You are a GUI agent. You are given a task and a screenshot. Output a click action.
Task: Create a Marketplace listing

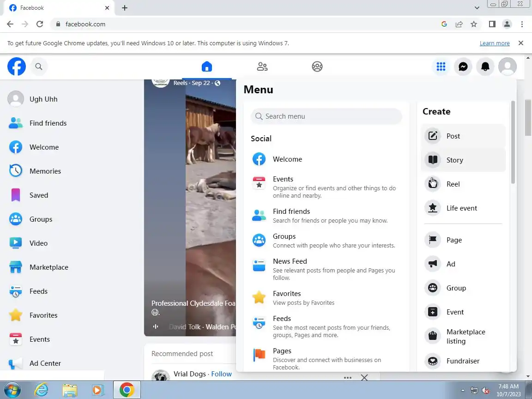pyautogui.click(x=463, y=336)
